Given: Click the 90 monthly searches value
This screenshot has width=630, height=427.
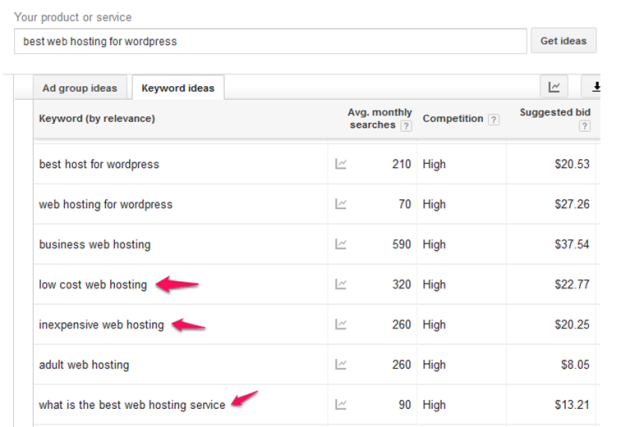Looking at the screenshot, I should click(405, 405).
